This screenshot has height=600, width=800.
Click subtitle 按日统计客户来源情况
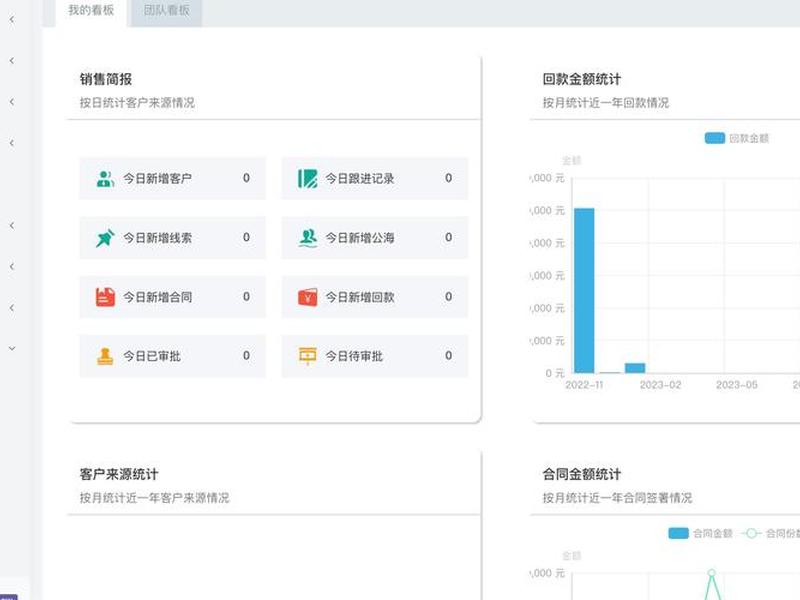[x=137, y=103]
